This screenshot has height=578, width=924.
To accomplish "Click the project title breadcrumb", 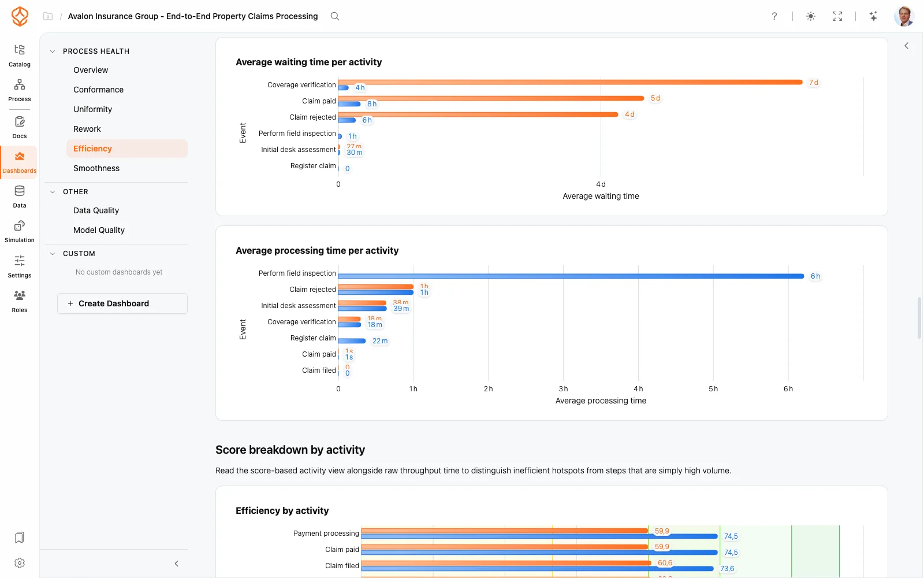I will 193,16.
